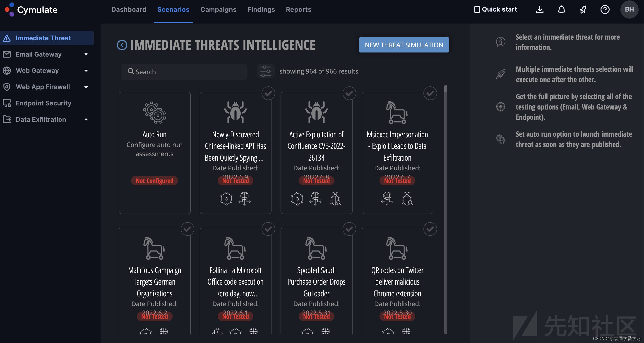The height and width of the screenshot is (343, 644).
Task: Click 'showing 964 of 966 results' text
Action: (x=319, y=71)
